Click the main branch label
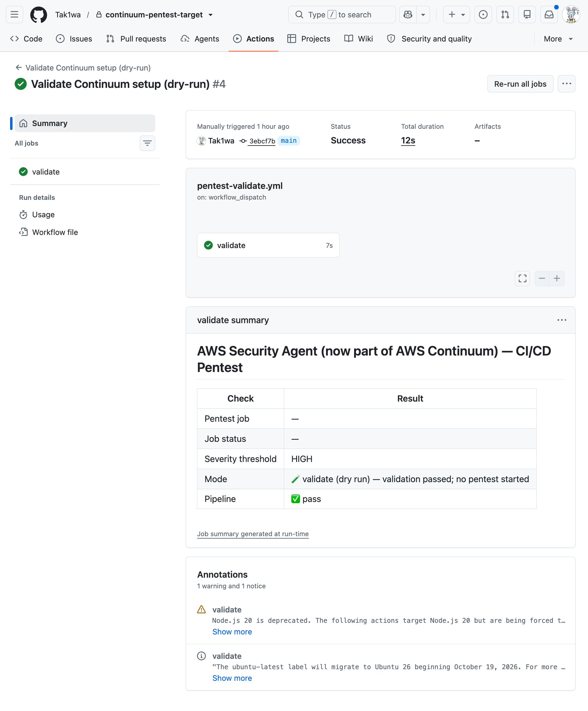This screenshot has height=711, width=588. point(289,140)
